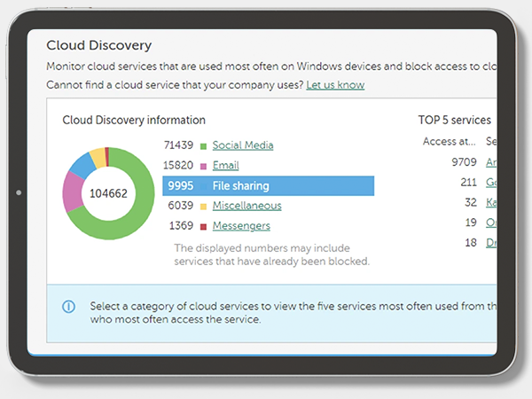The image size is (532, 399).
Task: Click the 6039 Miscellaneous count
Action: tap(181, 206)
